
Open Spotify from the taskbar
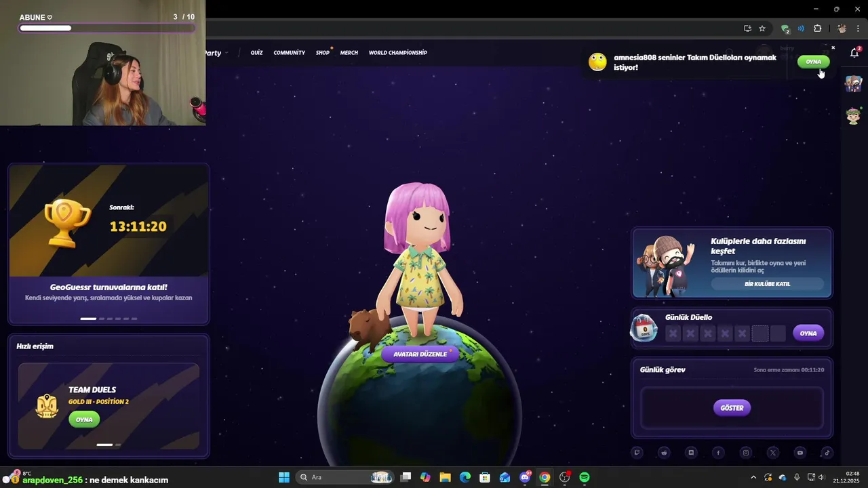click(585, 477)
